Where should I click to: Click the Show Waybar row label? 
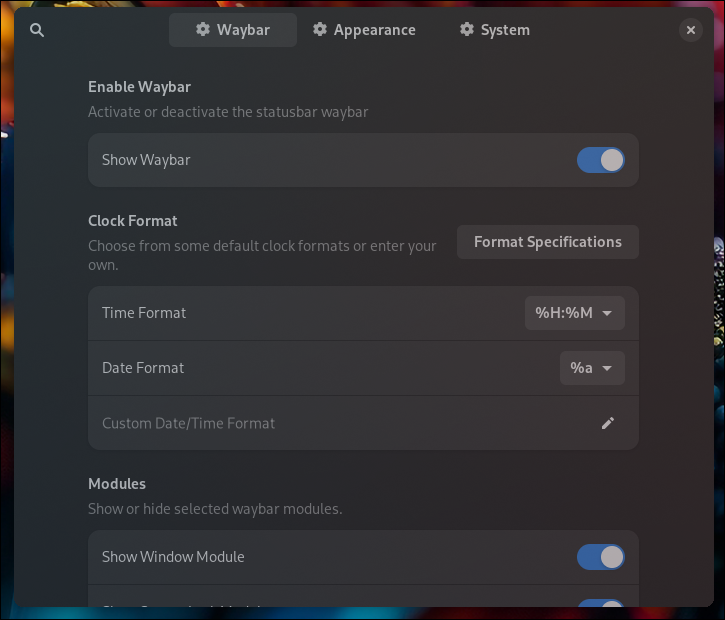coord(146,160)
